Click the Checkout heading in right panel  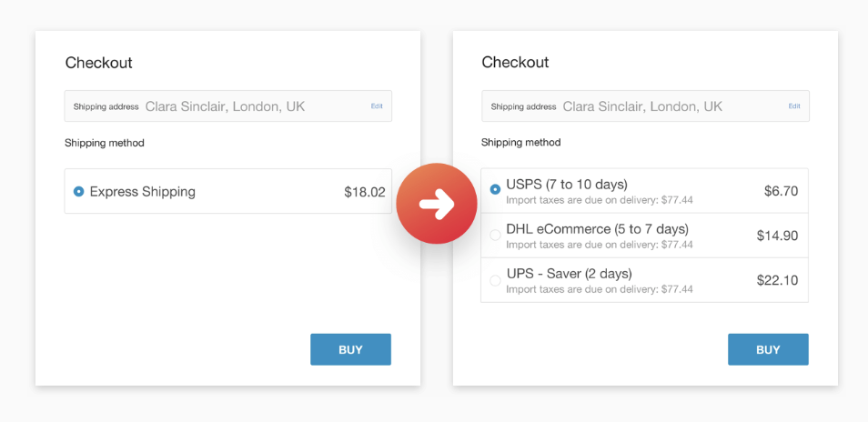click(515, 63)
